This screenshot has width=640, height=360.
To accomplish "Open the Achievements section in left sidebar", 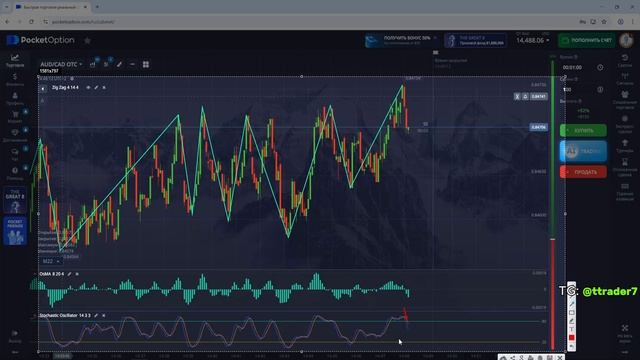I will click(15, 136).
